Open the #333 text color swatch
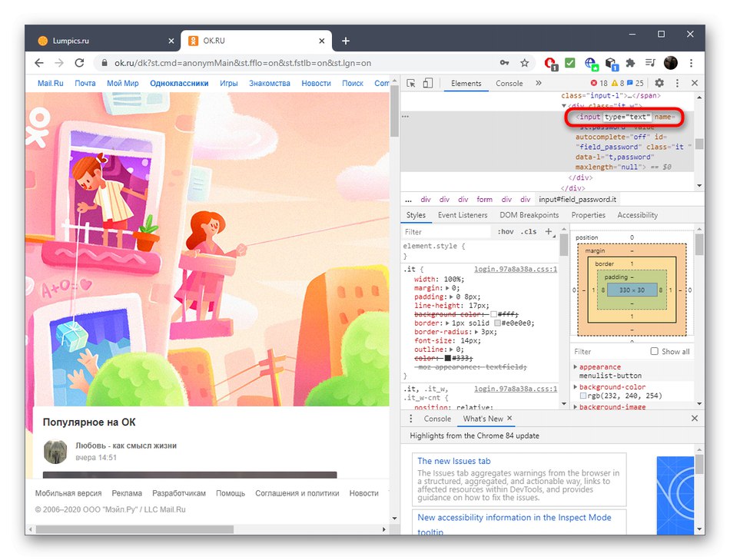This screenshot has height=560, width=730. click(448, 358)
